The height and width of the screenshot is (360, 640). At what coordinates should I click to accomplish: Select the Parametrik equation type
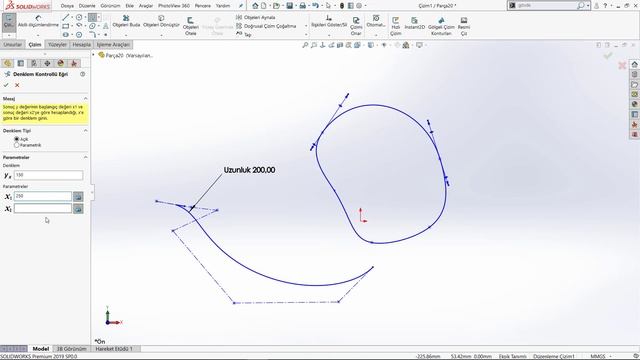(17, 145)
